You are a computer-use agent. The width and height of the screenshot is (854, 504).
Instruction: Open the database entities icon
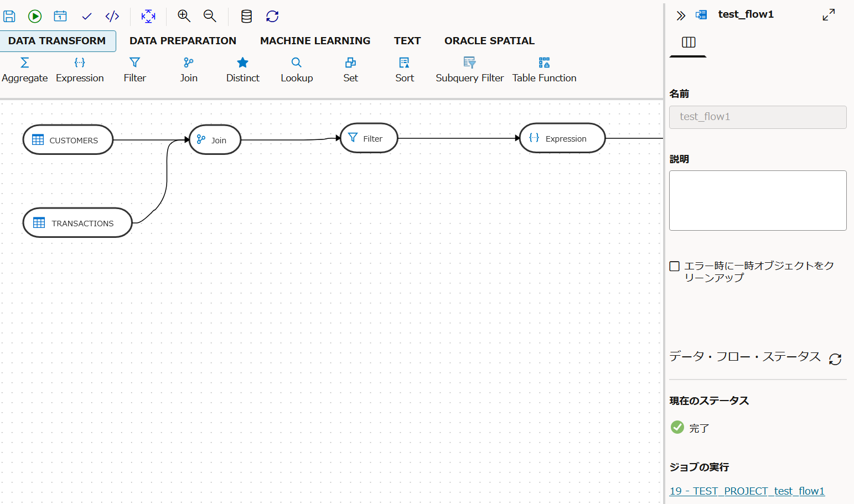[x=246, y=16]
